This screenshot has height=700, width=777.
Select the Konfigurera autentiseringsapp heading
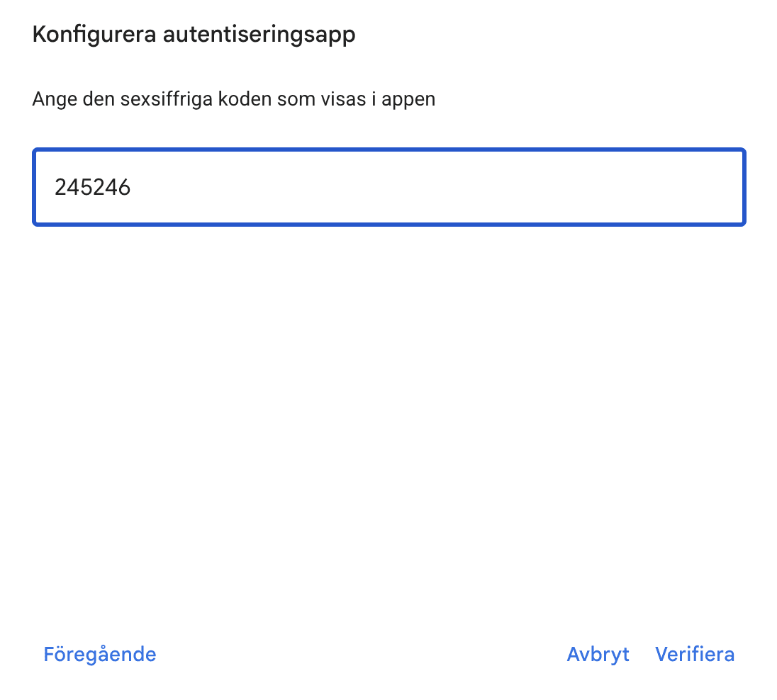click(x=194, y=35)
